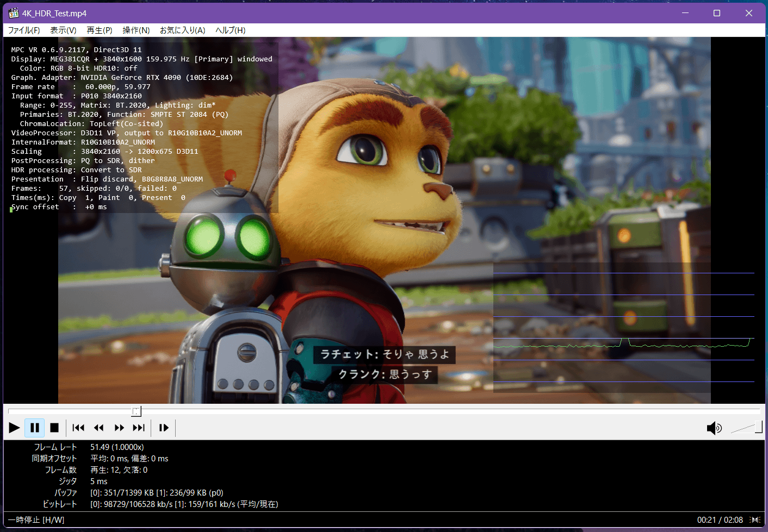Maximize the player window
The image size is (768, 532).
(x=717, y=13)
